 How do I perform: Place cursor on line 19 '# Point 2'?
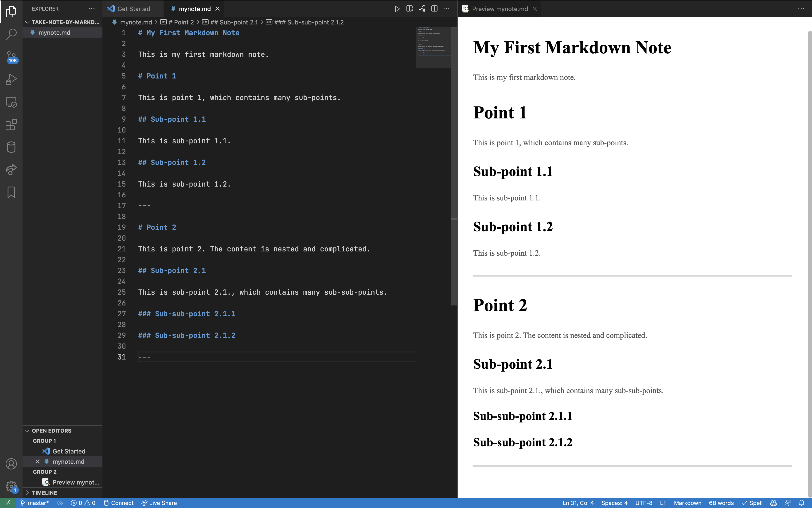157,227
